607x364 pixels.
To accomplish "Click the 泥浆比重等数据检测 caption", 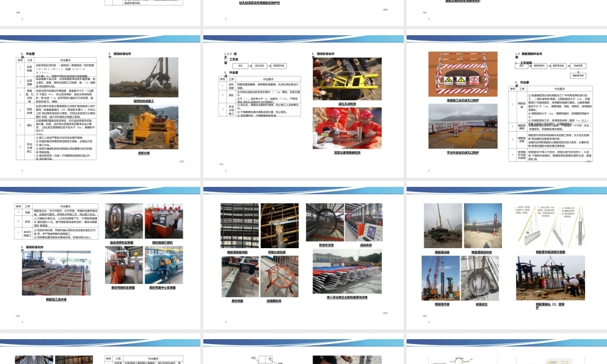I will pyautogui.click(x=347, y=153).
